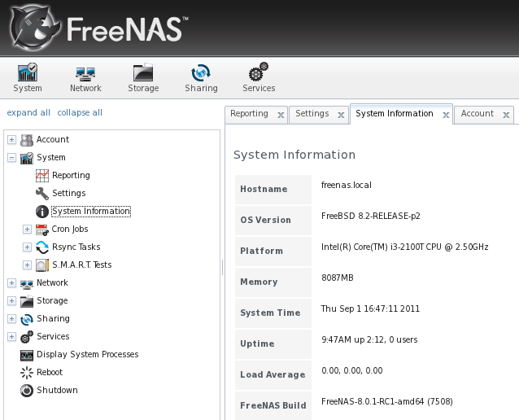This screenshot has width=519, height=420.
Task: Expand the S.M.A.R.T. Tests node
Action: 27,265
